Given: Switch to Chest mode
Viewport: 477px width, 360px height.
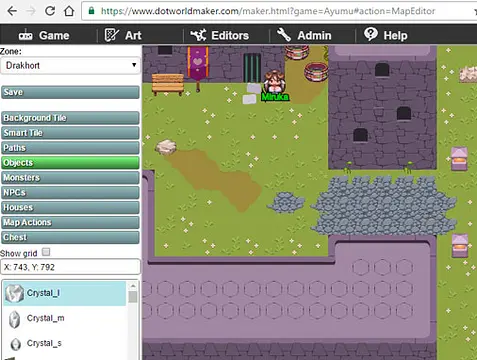Looking at the screenshot, I should 70,237.
